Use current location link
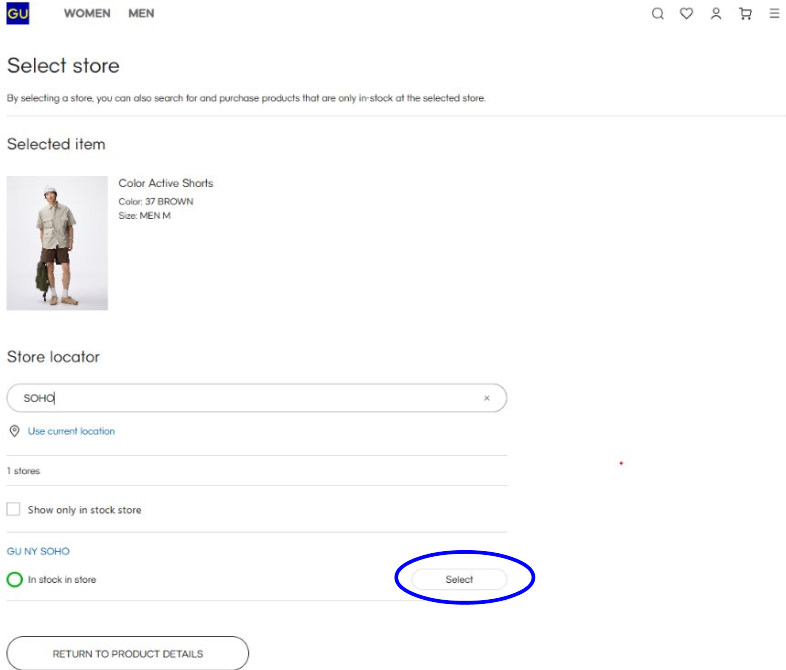Viewport: 786px width, 670px height. [71, 431]
